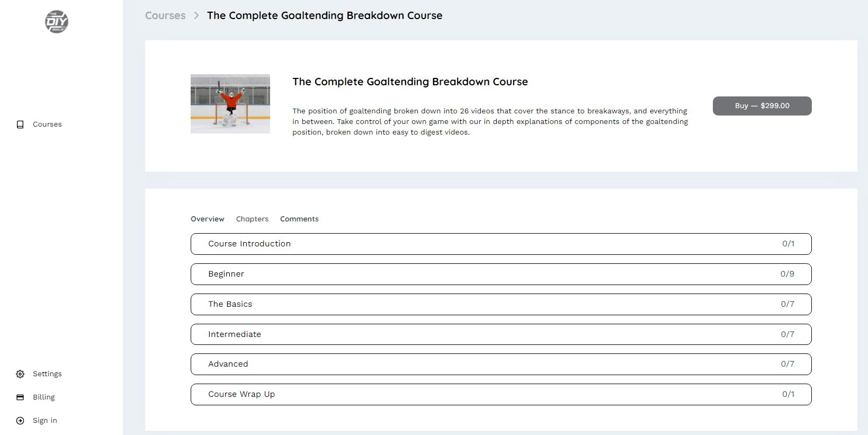The width and height of the screenshot is (868, 435).
Task: Expand The Basics chapter section
Action: coord(500,304)
